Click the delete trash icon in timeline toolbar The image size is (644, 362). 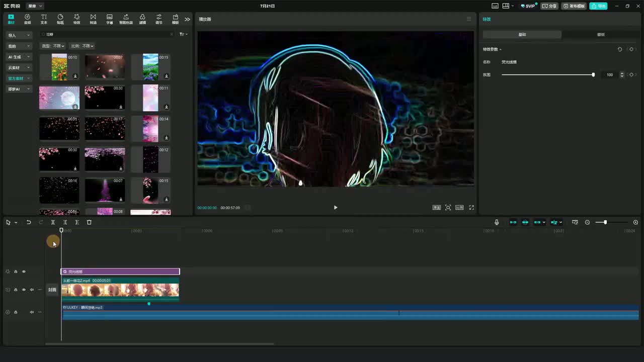(89, 222)
